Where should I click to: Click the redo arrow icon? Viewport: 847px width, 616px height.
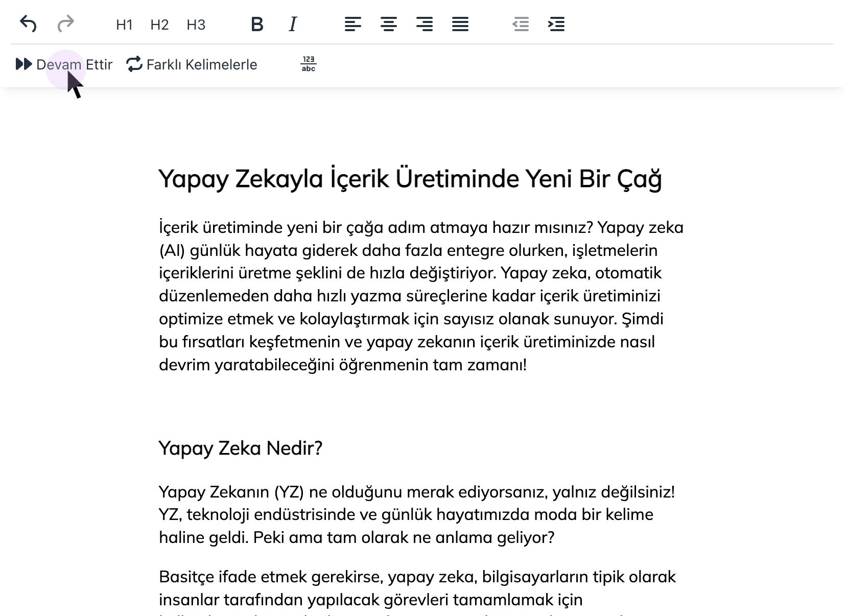(x=65, y=24)
